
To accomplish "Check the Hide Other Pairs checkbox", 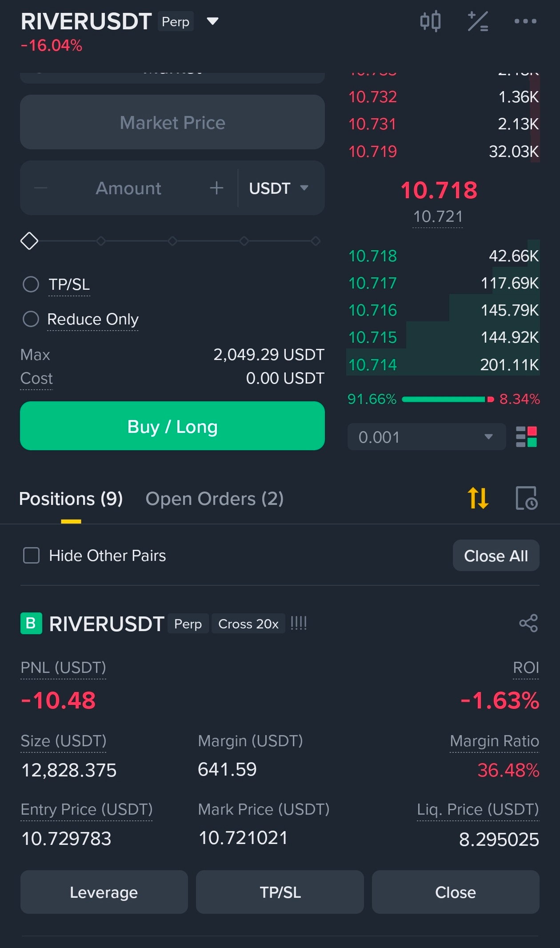I will [31, 555].
